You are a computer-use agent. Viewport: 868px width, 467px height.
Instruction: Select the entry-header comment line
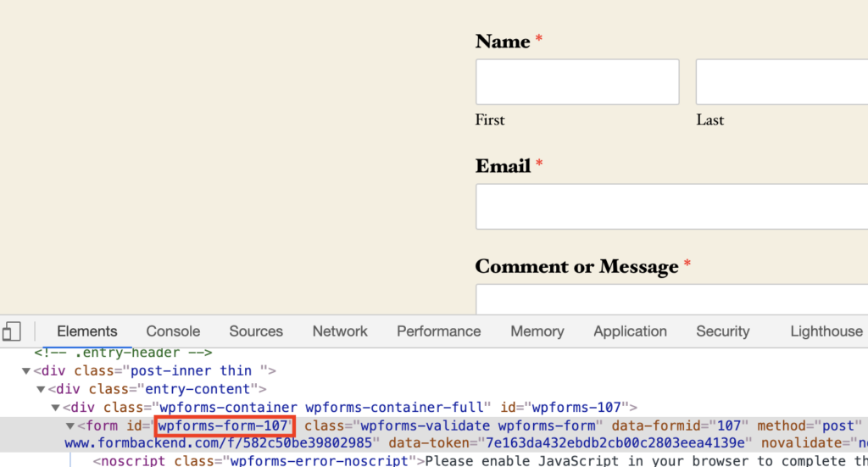(123, 353)
